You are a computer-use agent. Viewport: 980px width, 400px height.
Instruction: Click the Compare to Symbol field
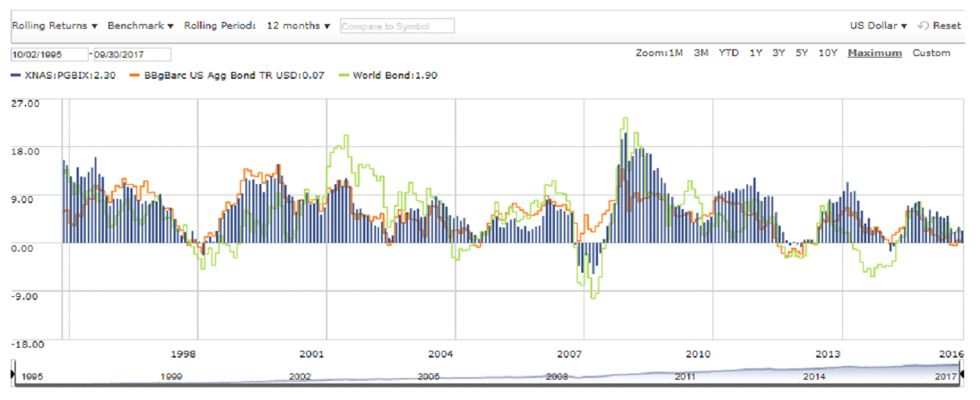(x=396, y=26)
